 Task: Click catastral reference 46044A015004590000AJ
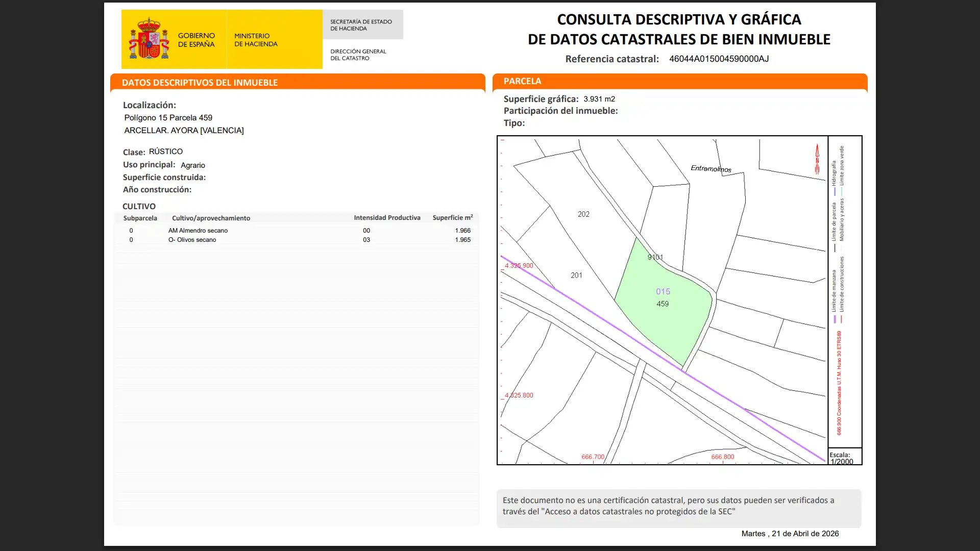[719, 59]
